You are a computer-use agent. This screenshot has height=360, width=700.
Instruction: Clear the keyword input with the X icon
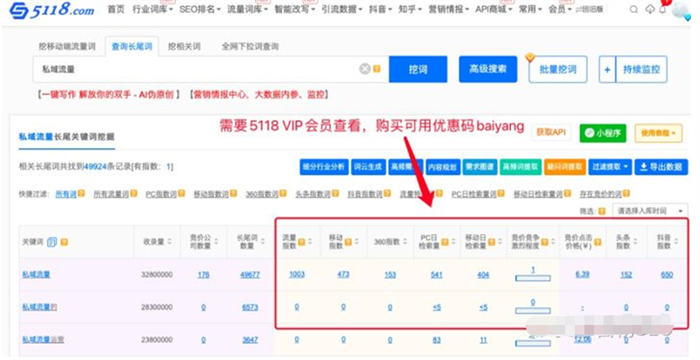365,69
